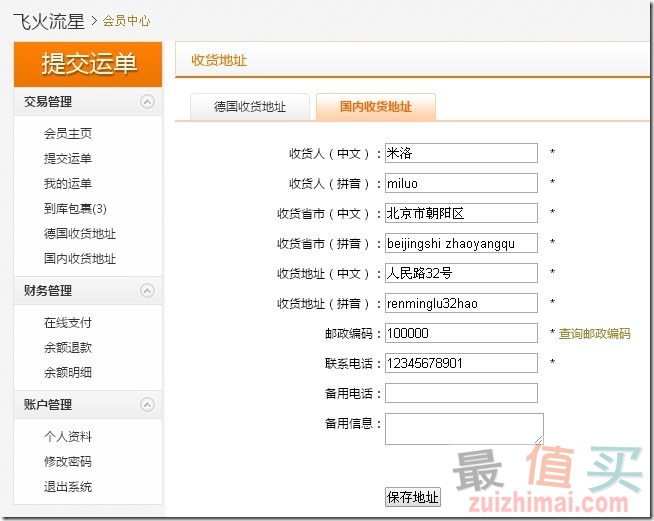This screenshot has width=654, height=521.
Task: Click the 账户管理 section header text
Action: coord(48,404)
